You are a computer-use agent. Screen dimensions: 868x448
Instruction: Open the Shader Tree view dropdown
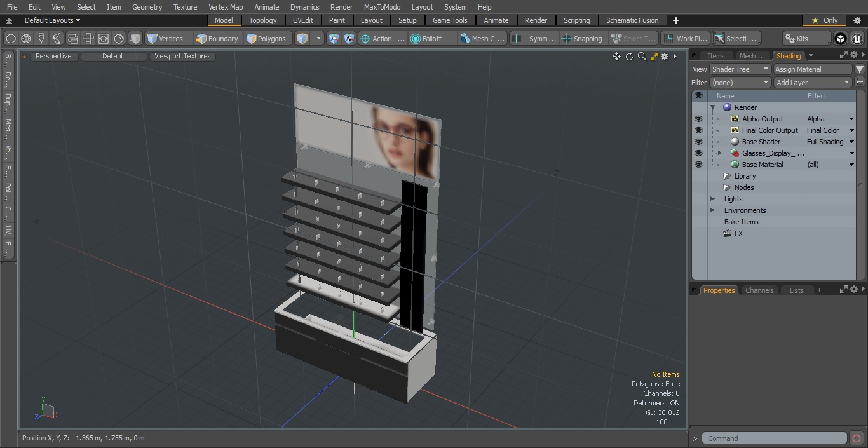[740, 69]
